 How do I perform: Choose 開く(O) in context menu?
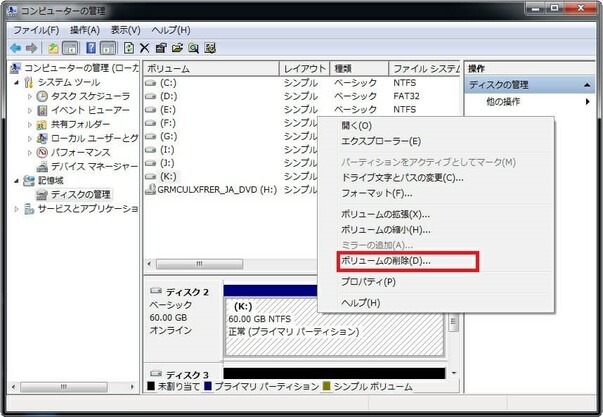tap(356, 125)
